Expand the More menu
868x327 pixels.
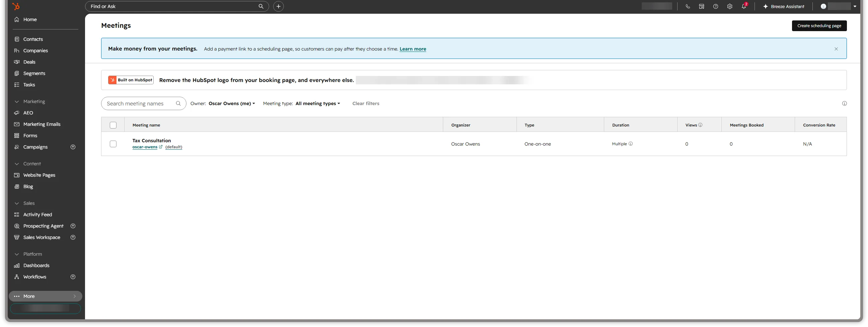[46, 297]
